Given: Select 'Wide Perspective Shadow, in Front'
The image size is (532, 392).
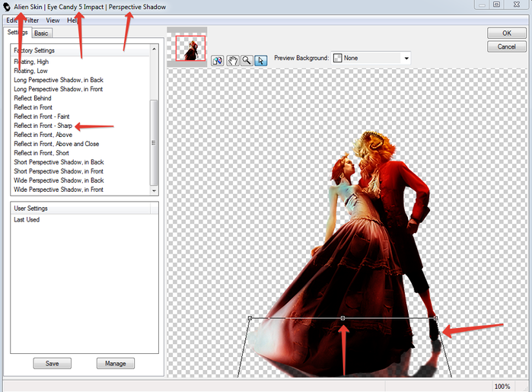Looking at the screenshot, I should (59, 190).
